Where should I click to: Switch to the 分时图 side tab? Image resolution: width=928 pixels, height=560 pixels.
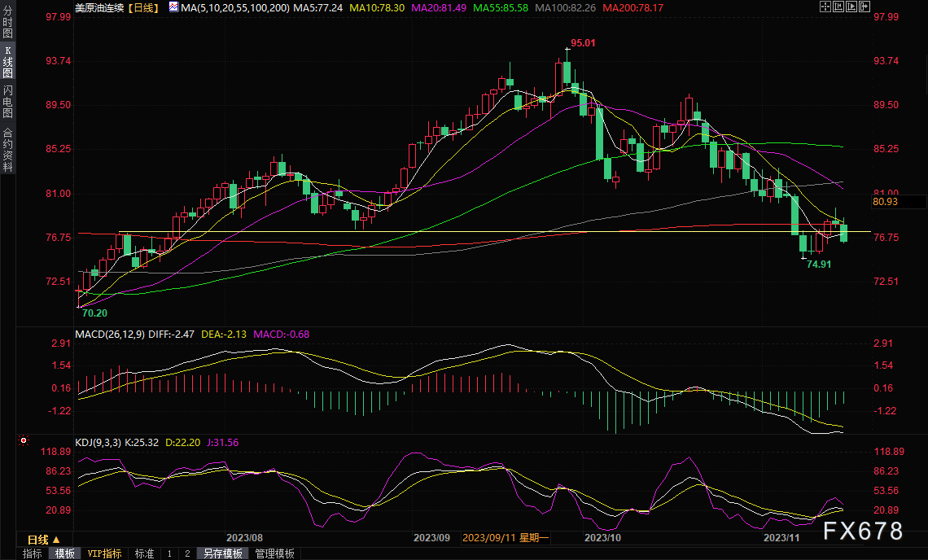7,23
